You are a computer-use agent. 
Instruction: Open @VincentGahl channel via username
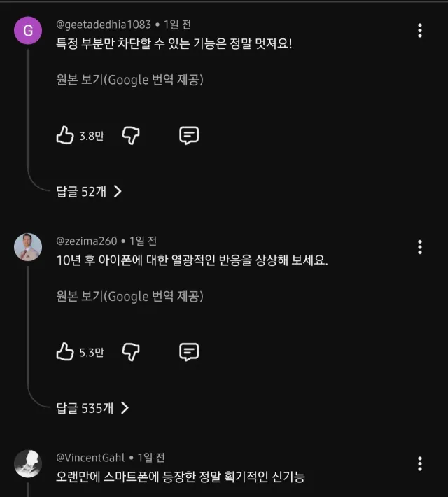tap(91, 458)
